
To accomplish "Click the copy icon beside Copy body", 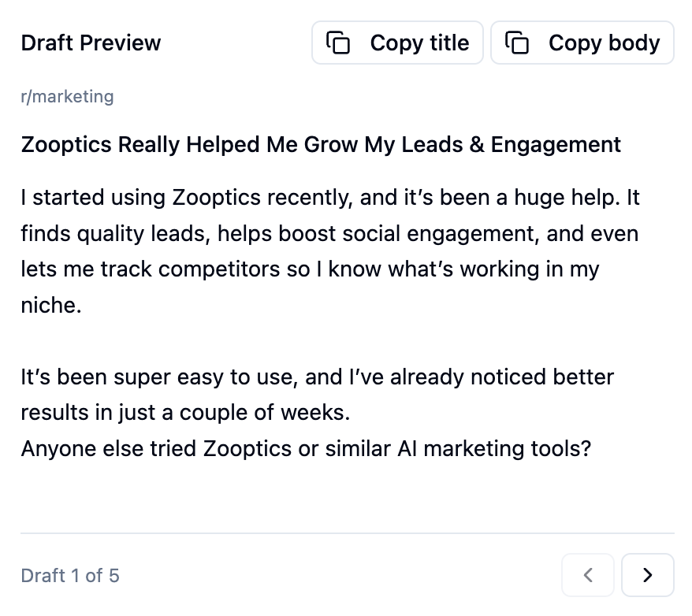I will (x=517, y=43).
